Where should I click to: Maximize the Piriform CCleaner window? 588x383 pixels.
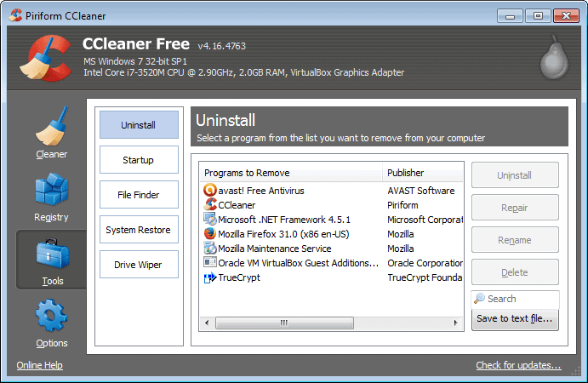[538, 16]
